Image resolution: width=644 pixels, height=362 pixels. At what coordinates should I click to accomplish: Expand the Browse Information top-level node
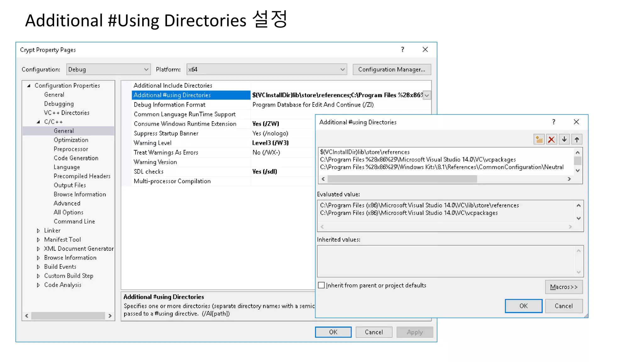[38, 258]
